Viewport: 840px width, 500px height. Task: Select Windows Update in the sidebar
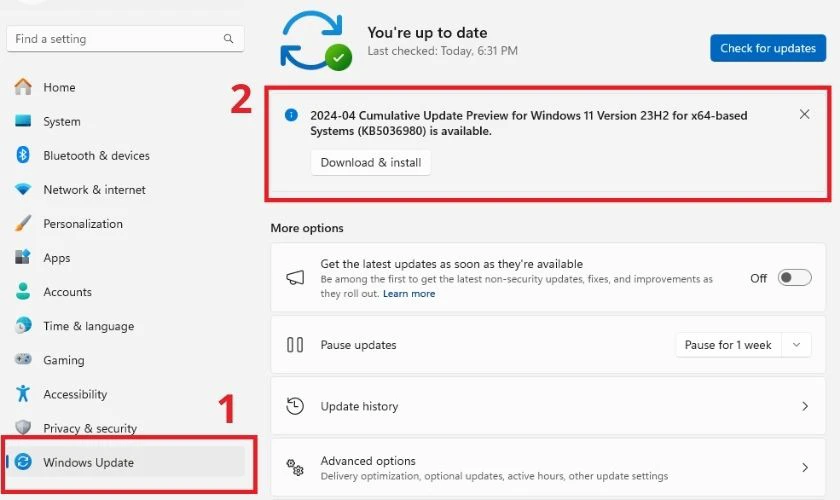[x=125, y=462]
